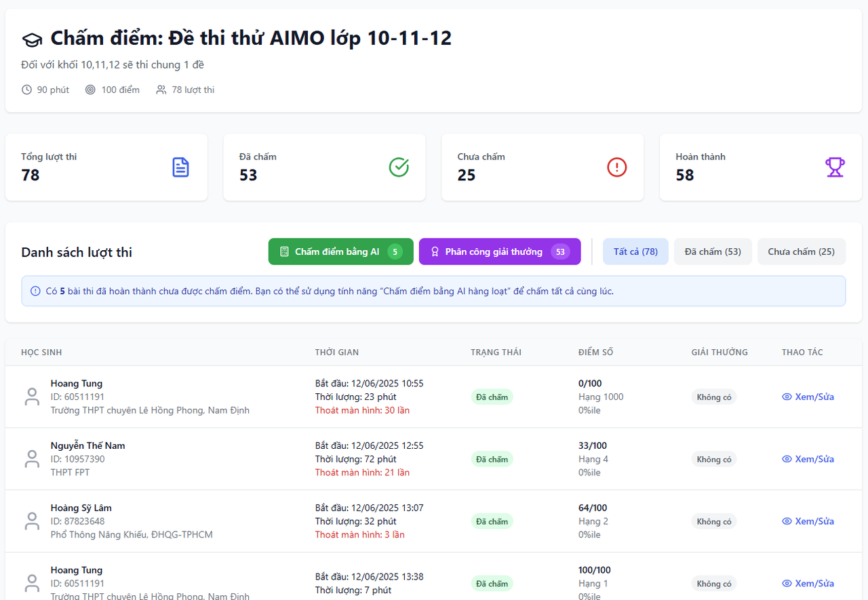
Task: Click the info icon in the blue notice banner
Action: [35, 292]
